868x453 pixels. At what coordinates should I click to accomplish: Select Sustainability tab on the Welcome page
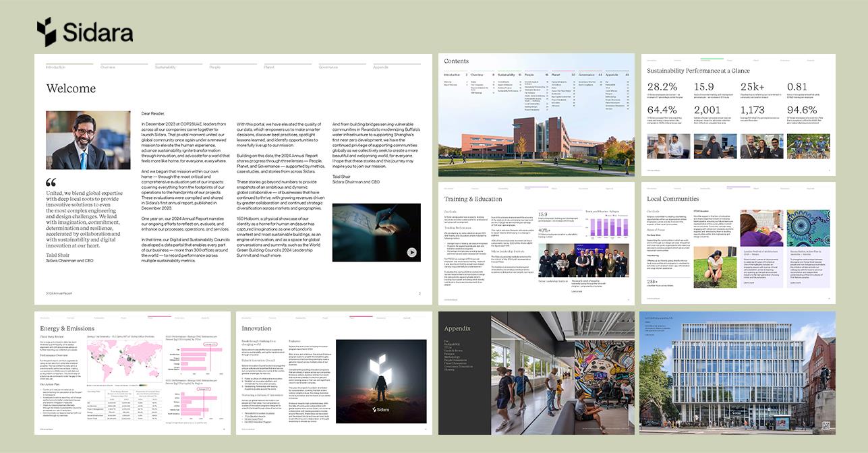point(165,67)
